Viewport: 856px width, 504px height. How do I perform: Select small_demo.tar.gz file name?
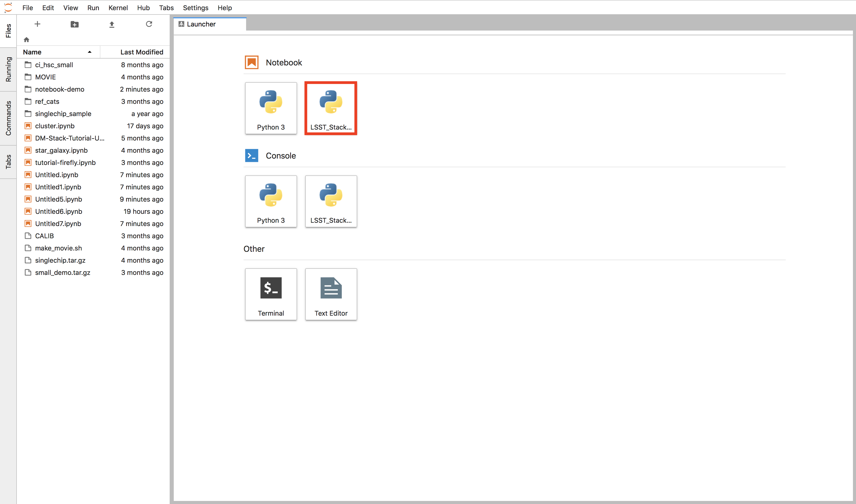62,272
